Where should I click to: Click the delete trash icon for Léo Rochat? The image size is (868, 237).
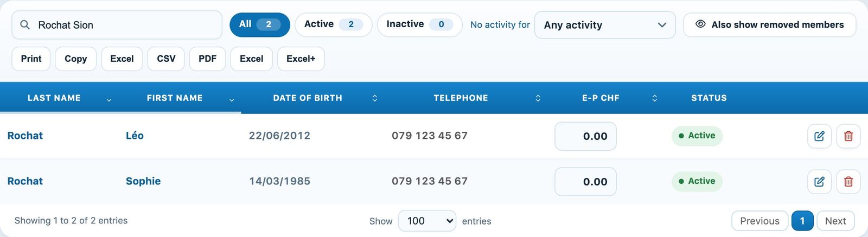[x=848, y=136]
